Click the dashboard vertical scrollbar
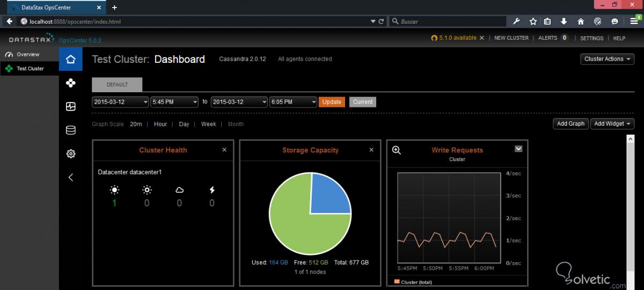Viewport: 644px width, 290px height. coord(631,212)
